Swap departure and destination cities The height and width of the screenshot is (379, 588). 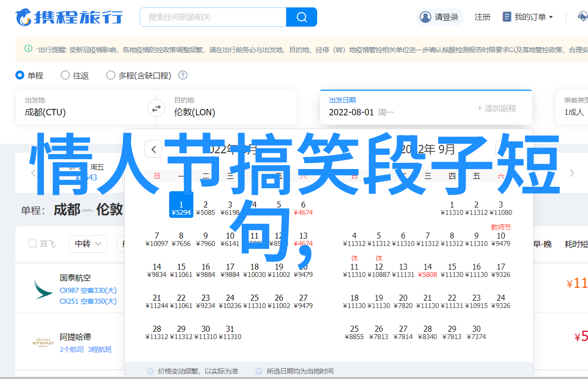click(156, 108)
